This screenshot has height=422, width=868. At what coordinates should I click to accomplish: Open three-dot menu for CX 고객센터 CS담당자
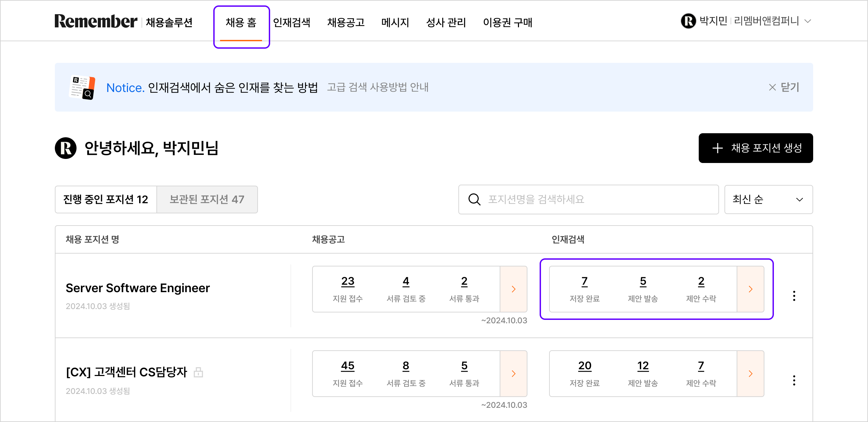click(794, 380)
